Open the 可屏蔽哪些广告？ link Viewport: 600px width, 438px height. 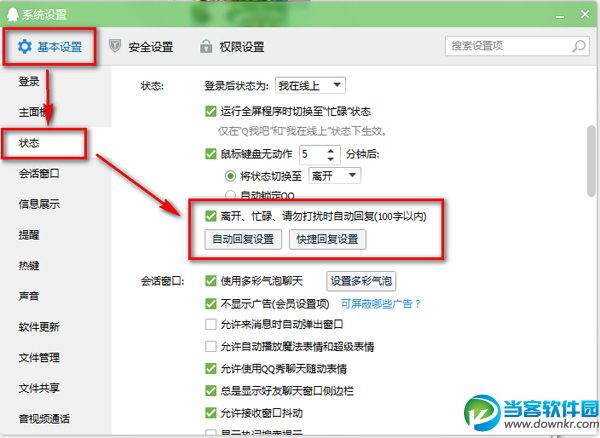pos(381,304)
